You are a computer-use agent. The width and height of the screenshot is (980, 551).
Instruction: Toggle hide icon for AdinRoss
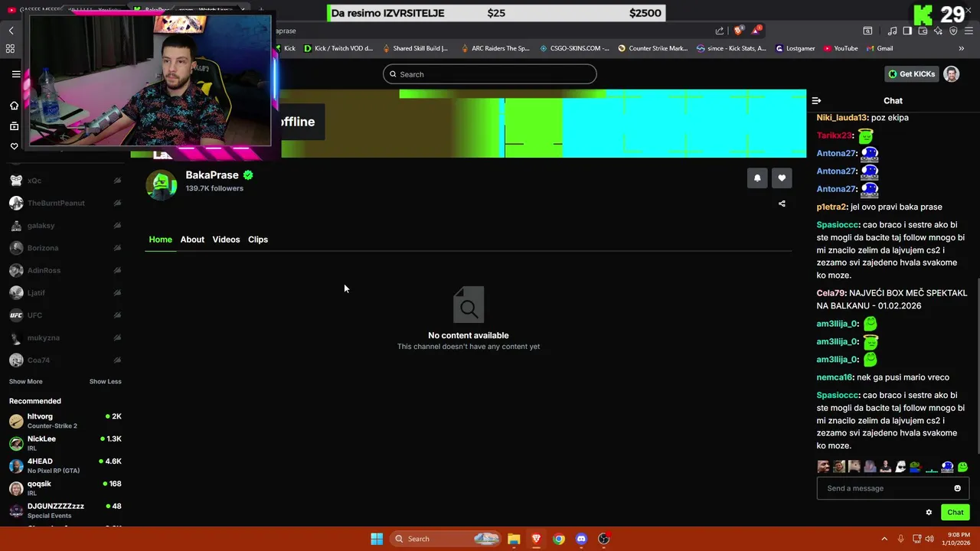[117, 270]
